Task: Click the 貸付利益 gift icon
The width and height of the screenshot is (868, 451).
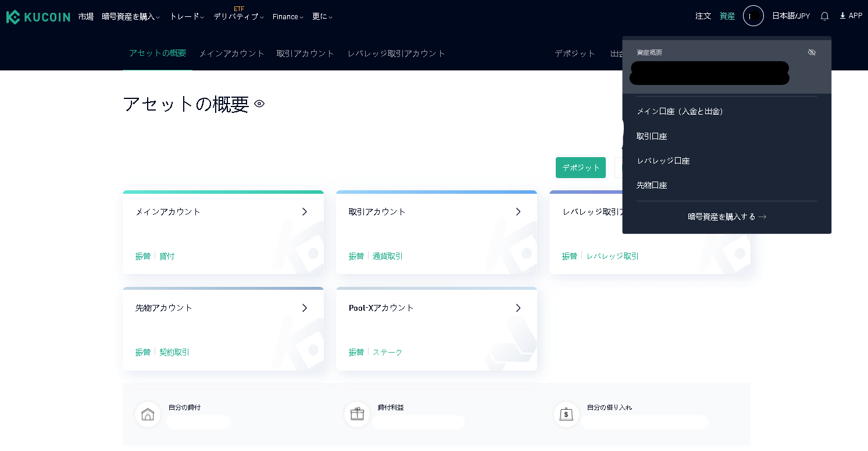Action: [357, 414]
